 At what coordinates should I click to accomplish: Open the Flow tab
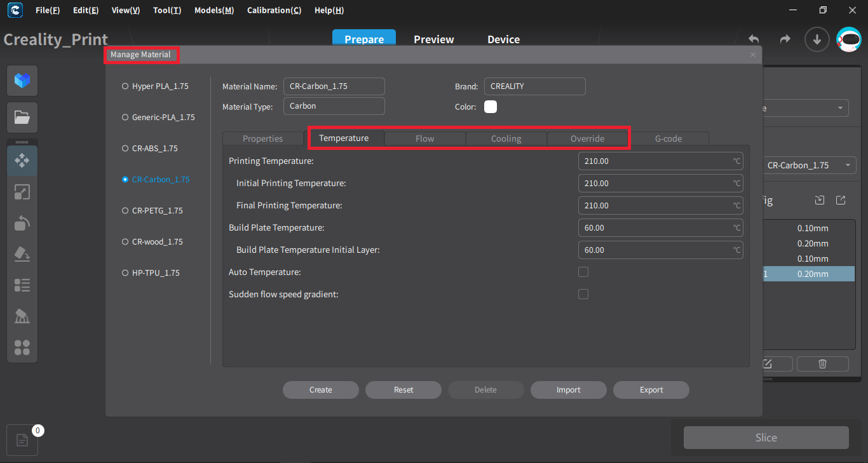425,138
